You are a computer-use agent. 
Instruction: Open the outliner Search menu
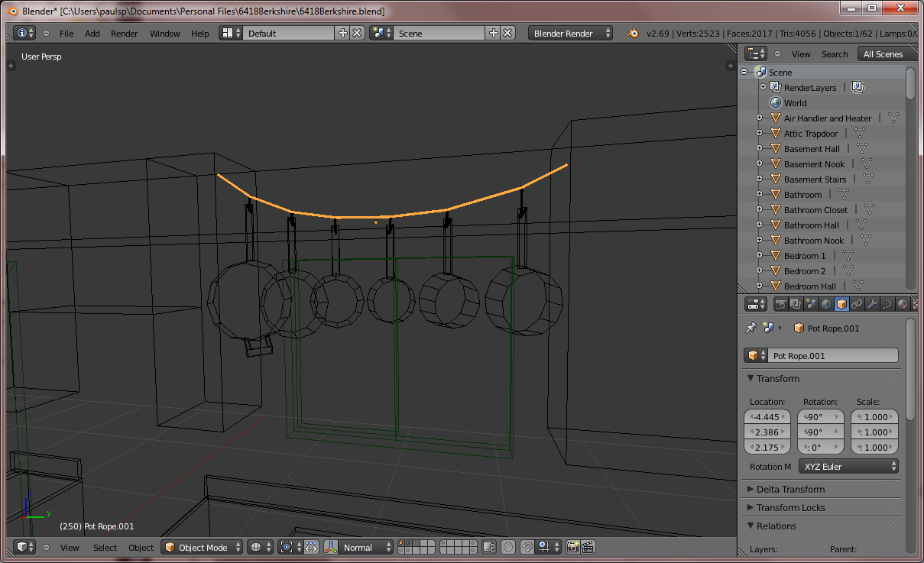coord(835,54)
